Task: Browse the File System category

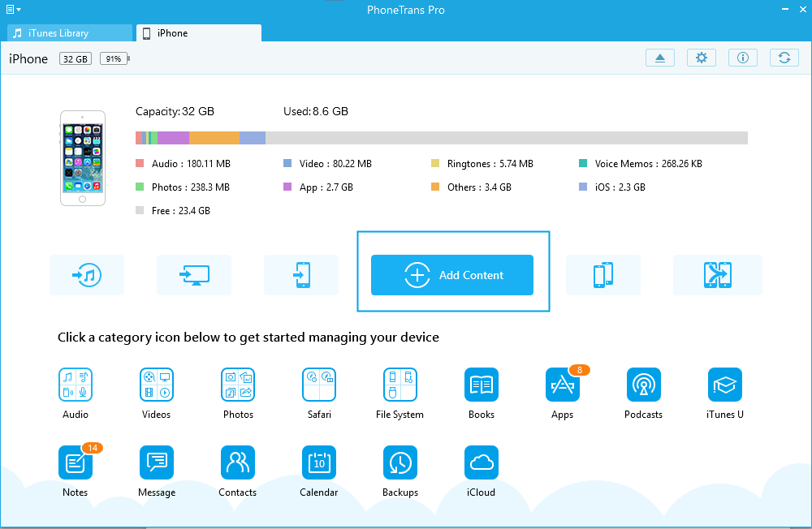Action: (x=400, y=385)
